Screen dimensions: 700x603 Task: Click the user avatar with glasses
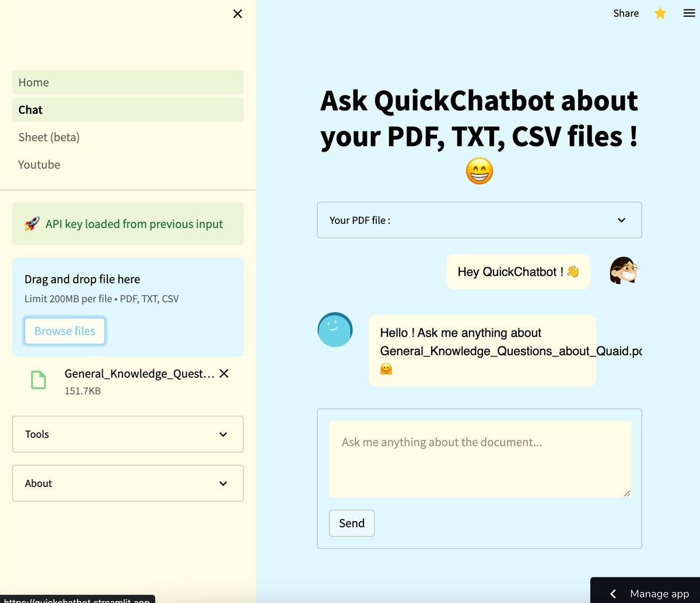624,271
